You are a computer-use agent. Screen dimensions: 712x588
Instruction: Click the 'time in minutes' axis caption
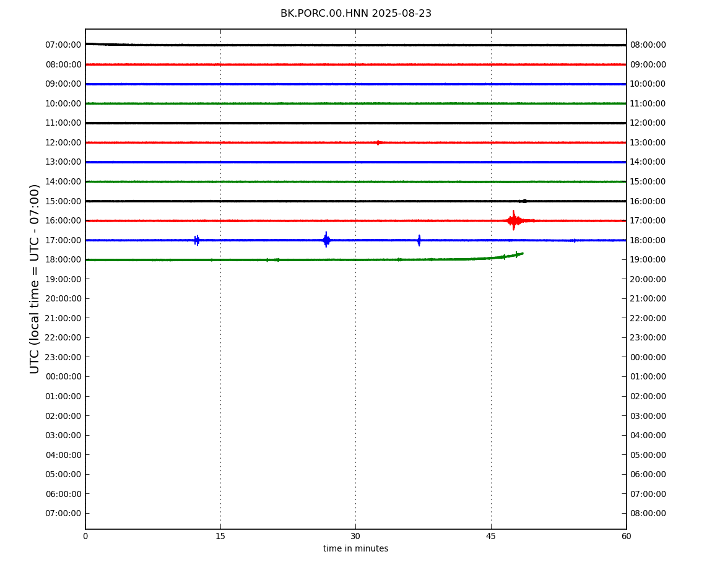pyautogui.click(x=355, y=548)
